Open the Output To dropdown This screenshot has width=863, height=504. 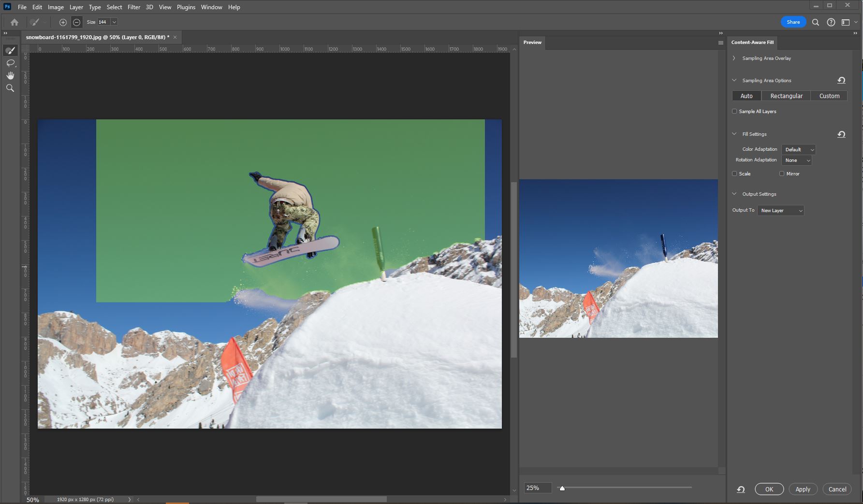pos(781,210)
